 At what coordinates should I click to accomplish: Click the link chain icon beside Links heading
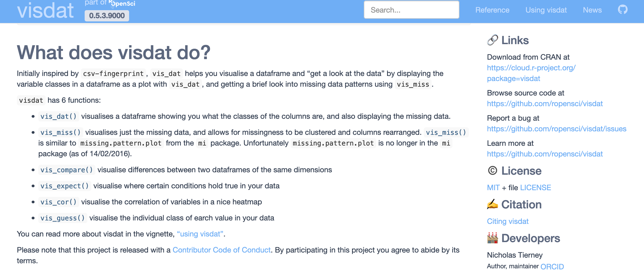point(492,40)
